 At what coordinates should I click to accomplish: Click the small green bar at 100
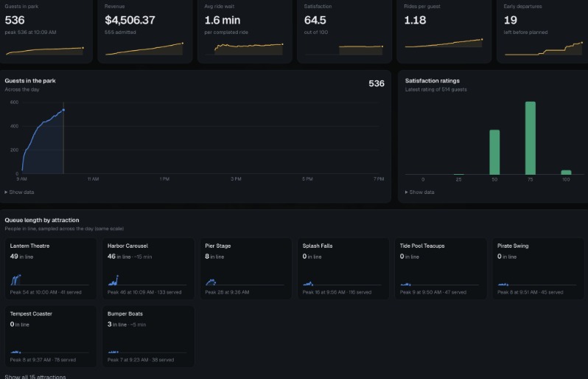(566, 173)
